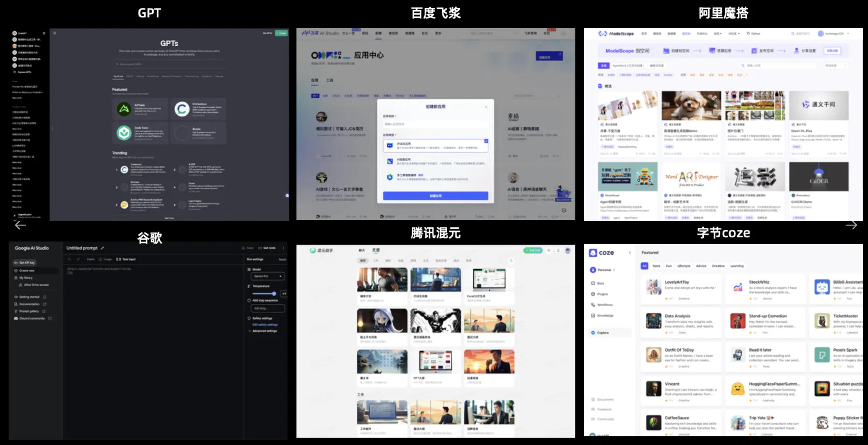Open Bots in the coze sidebar

pos(598,283)
